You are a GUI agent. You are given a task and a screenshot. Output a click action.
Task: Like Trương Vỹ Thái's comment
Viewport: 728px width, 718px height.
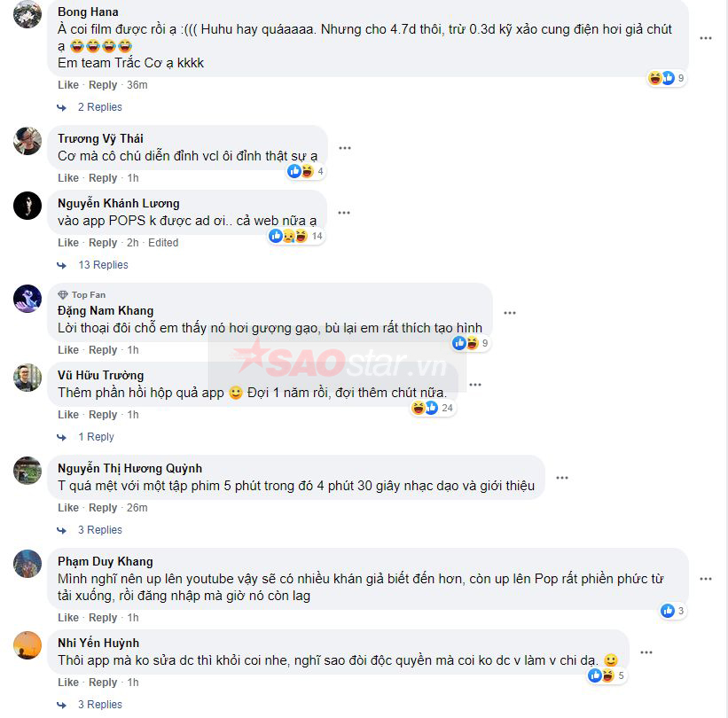(x=67, y=178)
